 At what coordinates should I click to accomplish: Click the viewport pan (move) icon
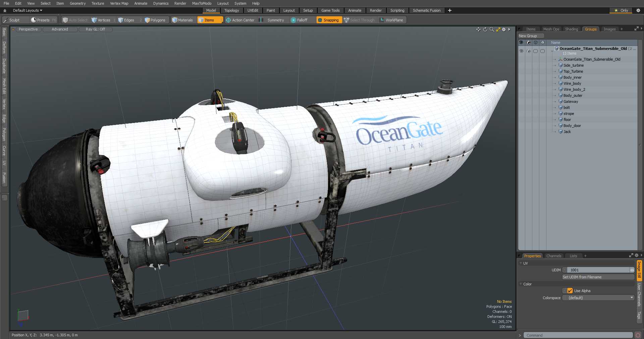[478, 29]
